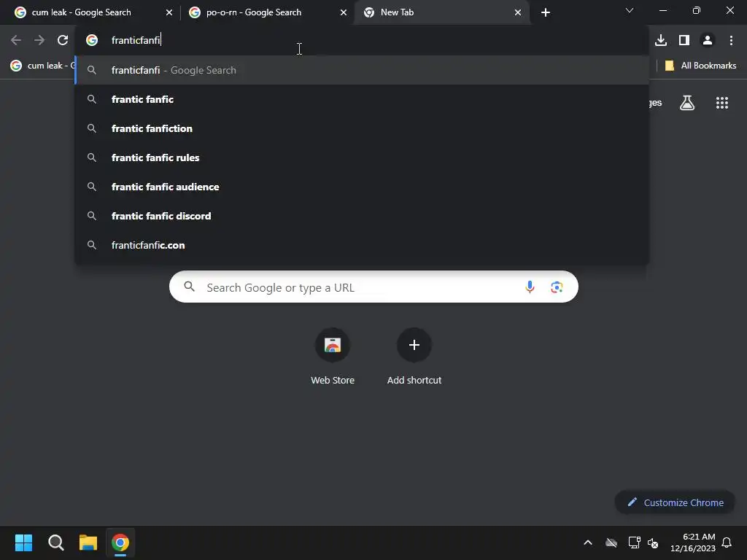Click the browser back arrow
The width and height of the screenshot is (747, 560).
point(16,41)
